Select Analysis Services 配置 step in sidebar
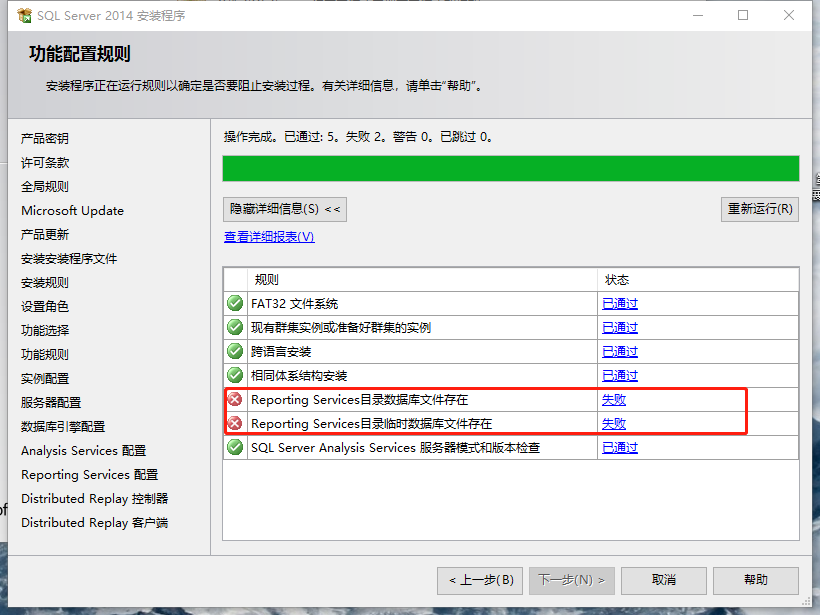820x615 pixels. pos(84,451)
